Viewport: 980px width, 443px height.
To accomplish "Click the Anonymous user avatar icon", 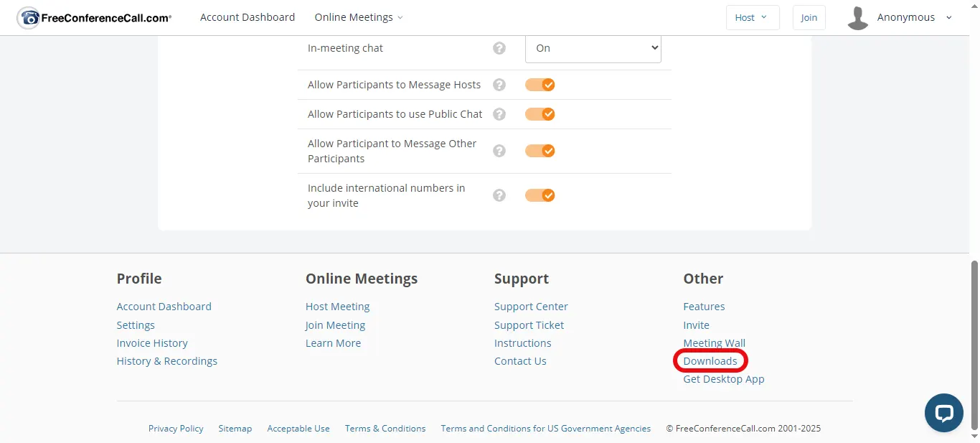I will (857, 18).
